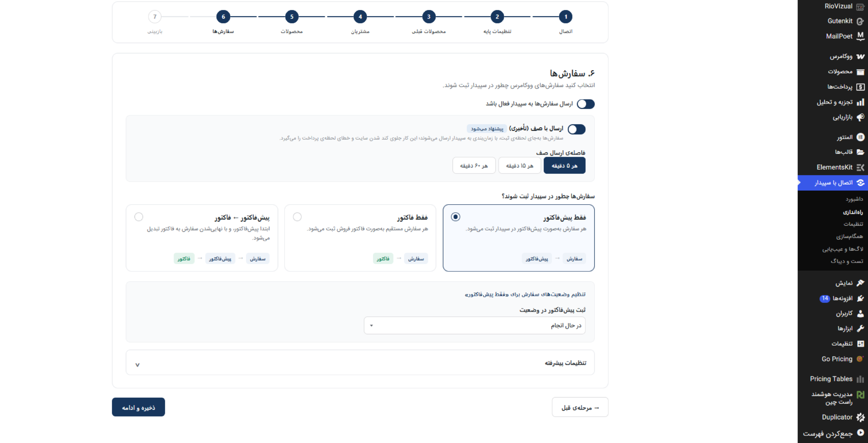Go to step 2 تنظیمات پایه
Viewport: 868px width, 443px height.
497,17
